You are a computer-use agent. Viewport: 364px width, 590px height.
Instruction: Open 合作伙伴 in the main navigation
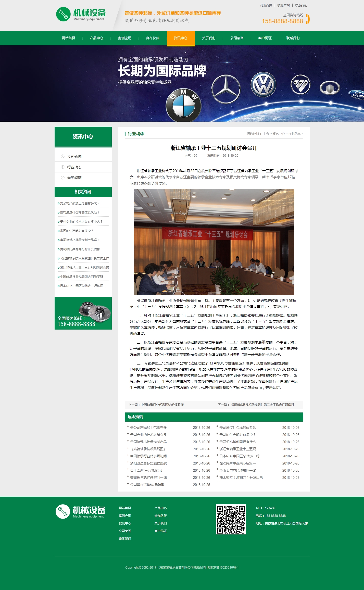pos(153,38)
